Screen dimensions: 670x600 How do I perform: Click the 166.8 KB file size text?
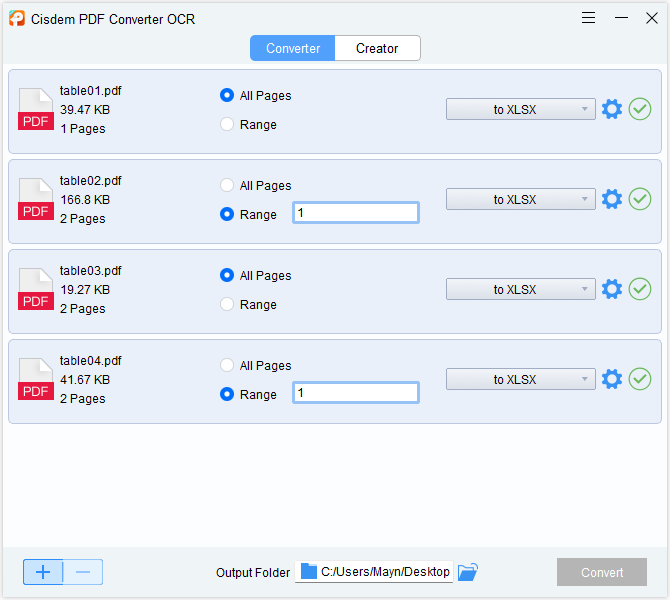coord(85,200)
